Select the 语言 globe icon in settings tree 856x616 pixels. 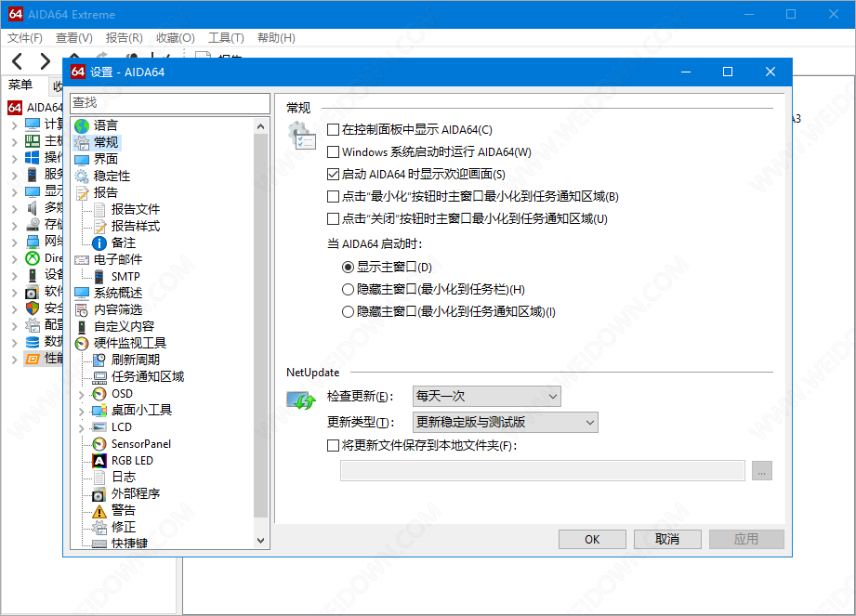point(82,126)
